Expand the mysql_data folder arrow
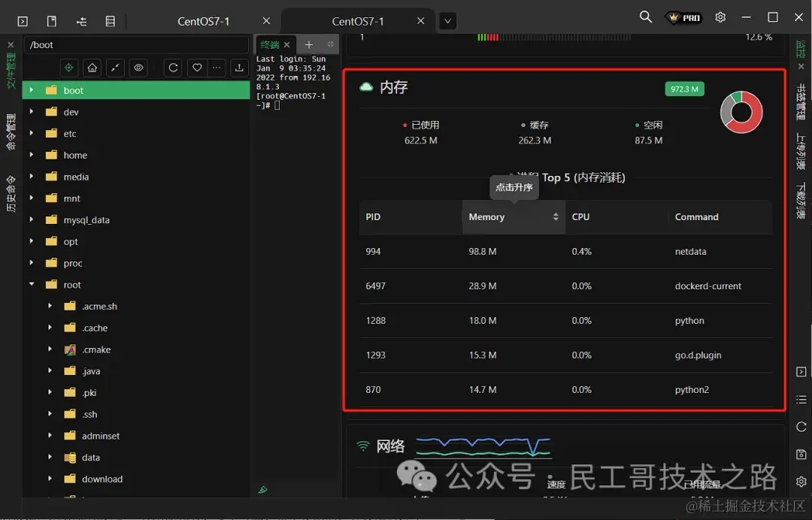Viewport: 812px width, 520px height. pos(32,219)
